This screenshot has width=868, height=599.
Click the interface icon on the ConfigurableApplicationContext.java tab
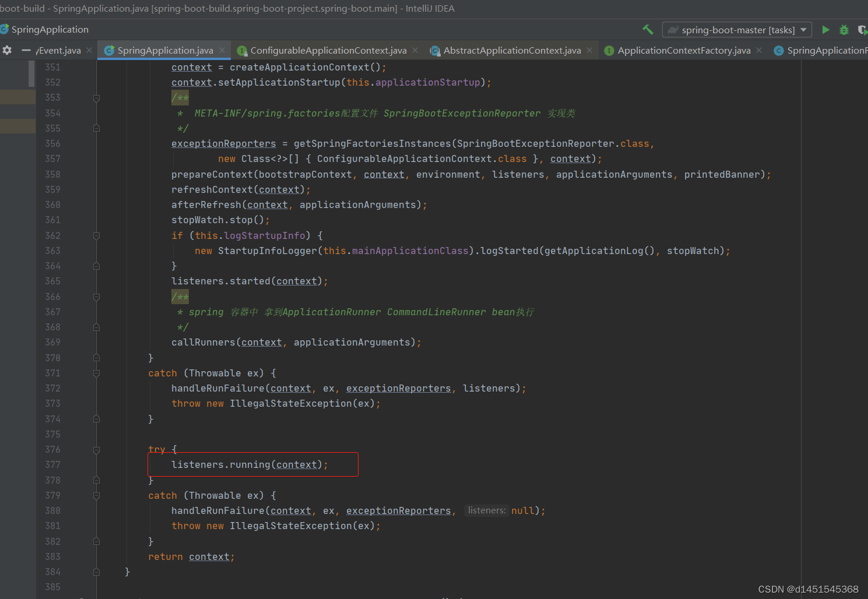[x=242, y=51]
